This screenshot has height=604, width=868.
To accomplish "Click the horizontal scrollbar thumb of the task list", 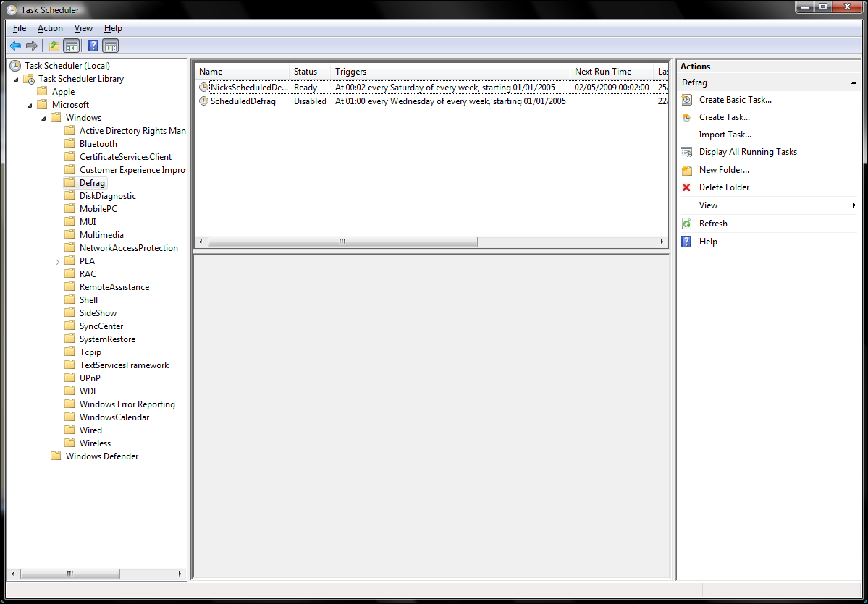I will 342,242.
